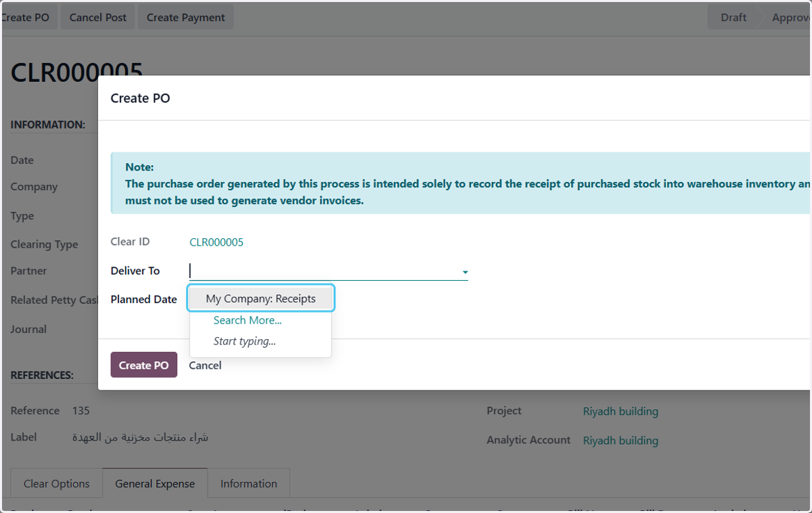Click Cancel Post in the toolbar
812x513 pixels.
click(x=97, y=18)
